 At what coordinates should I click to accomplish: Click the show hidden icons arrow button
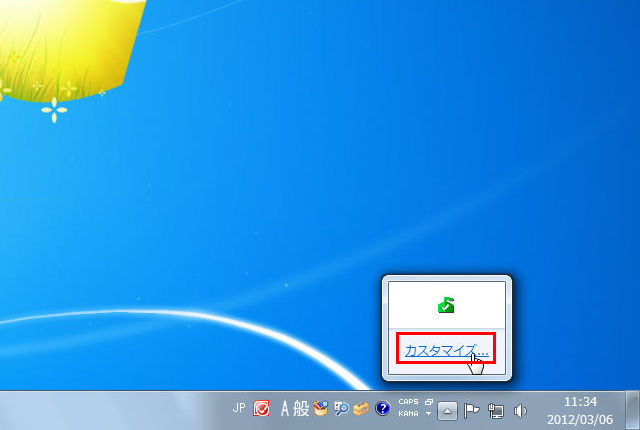tap(447, 411)
